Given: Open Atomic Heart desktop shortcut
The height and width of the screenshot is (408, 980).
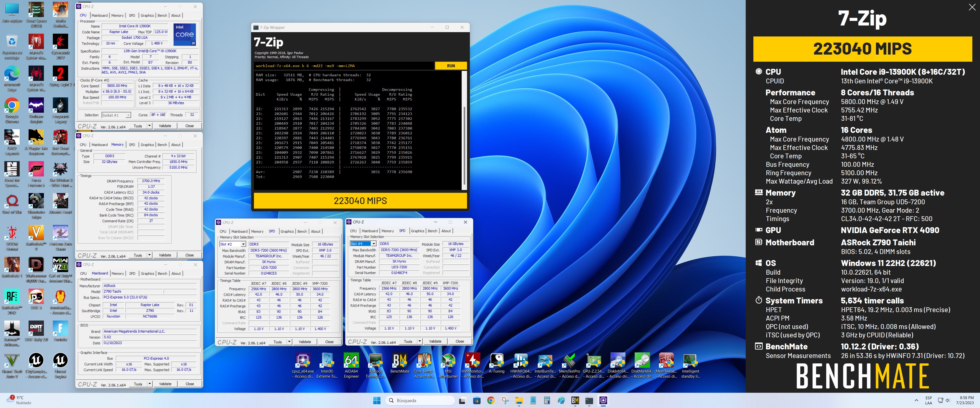Looking at the screenshot, I should (60, 203).
